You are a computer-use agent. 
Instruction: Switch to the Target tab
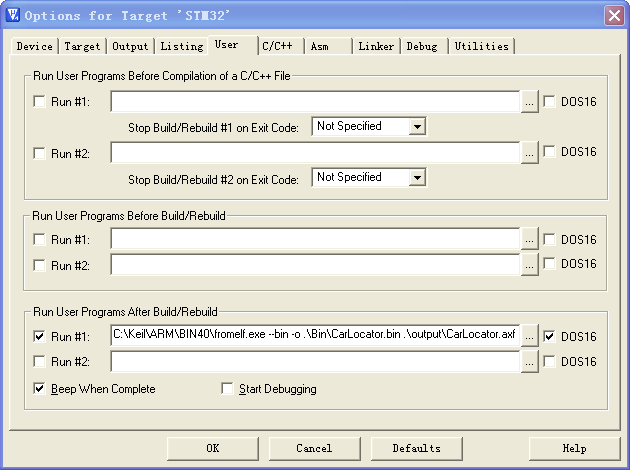pos(82,46)
